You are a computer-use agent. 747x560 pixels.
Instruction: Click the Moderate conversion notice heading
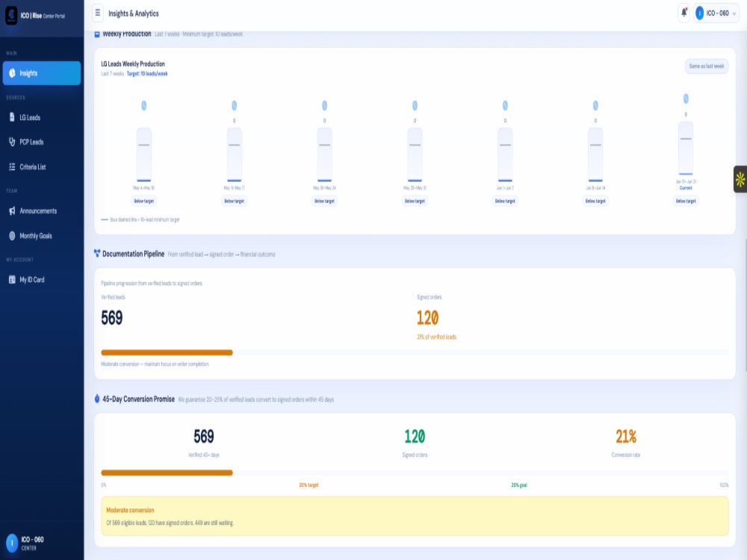pyautogui.click(x=130, y=510)
